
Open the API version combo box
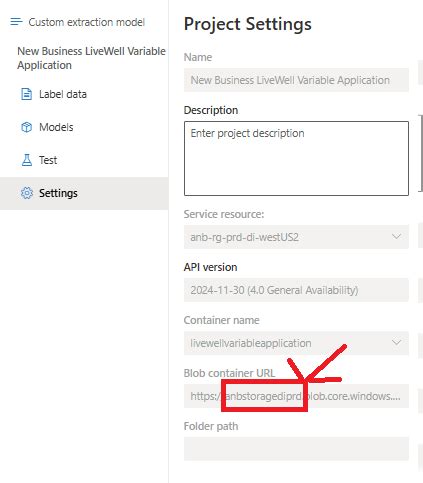pyautogui.click(x=296, y=290)
